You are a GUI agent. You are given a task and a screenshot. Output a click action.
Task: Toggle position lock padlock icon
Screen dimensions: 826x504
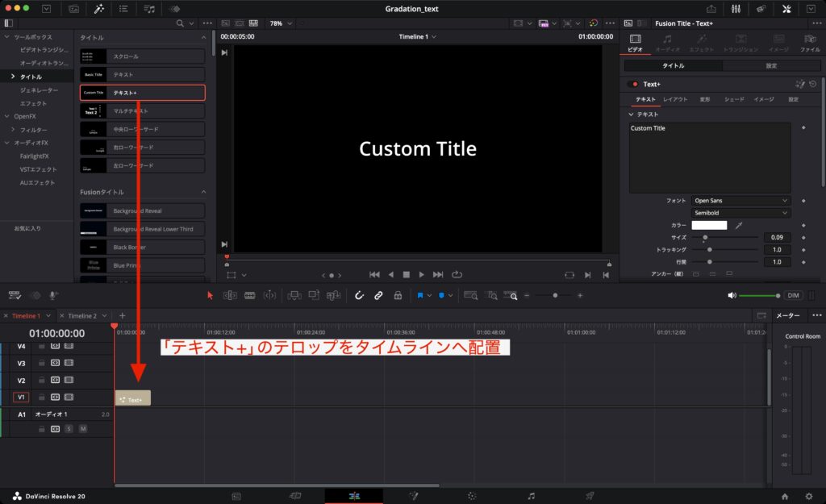coord(398,295)
